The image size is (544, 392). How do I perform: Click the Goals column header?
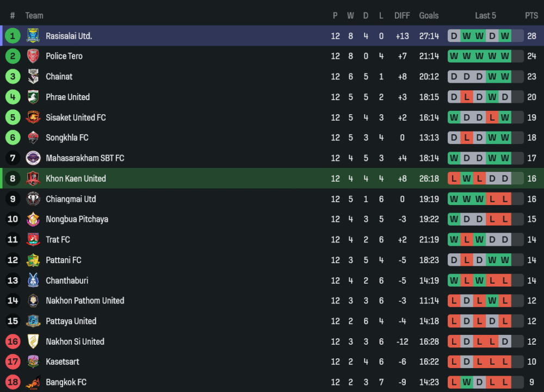[x=429, y=16]
